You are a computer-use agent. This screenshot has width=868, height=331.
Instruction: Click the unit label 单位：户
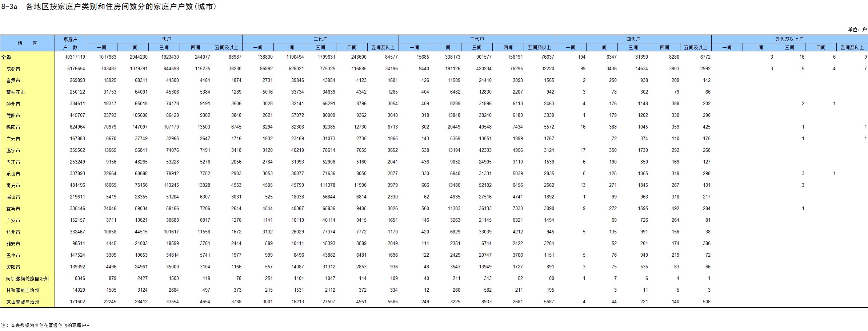point(857,29)
